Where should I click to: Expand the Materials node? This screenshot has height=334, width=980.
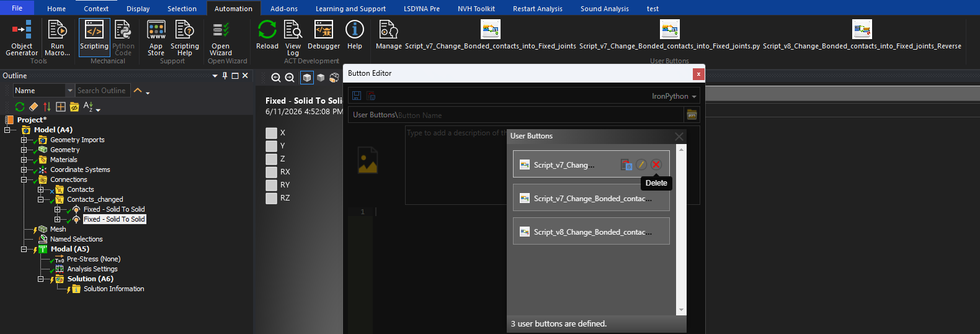coord(24,160)
